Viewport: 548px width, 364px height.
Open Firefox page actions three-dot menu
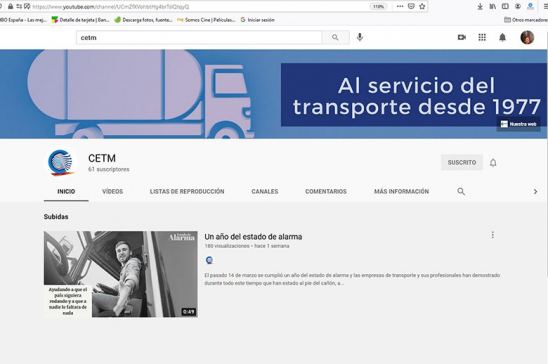(400, 6)
